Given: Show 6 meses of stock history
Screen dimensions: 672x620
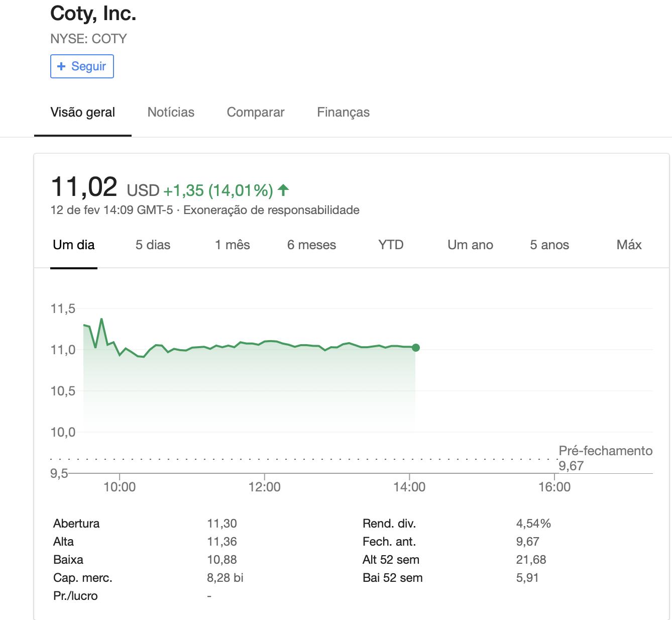Looking at the screenshot, I should point(311,245).
